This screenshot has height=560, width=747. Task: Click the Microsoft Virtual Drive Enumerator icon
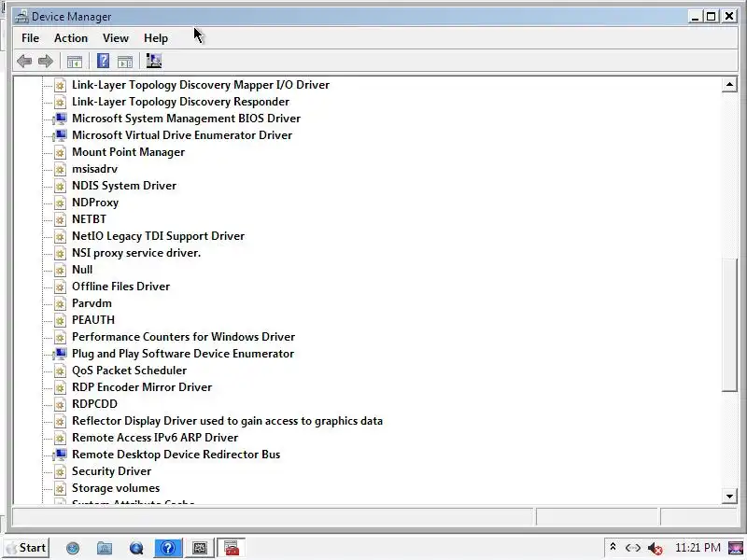(x=60, y=135)
